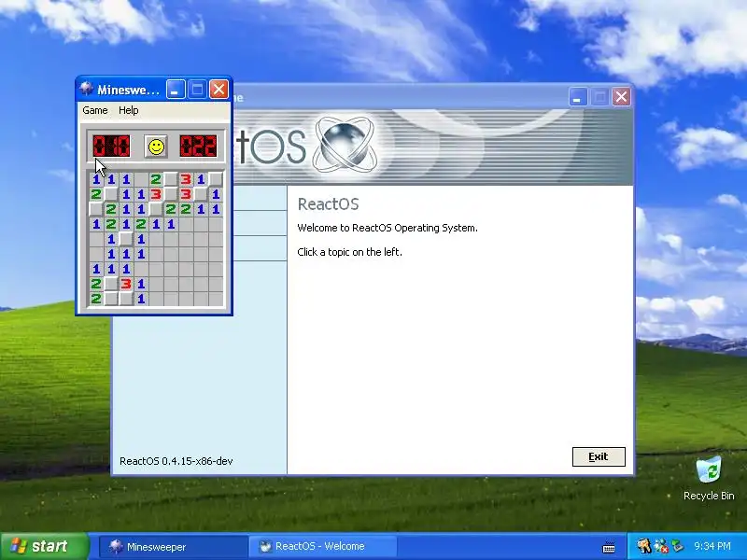Click the timer display showing 022
The image size is (747, 560).
tap(199, 147)
